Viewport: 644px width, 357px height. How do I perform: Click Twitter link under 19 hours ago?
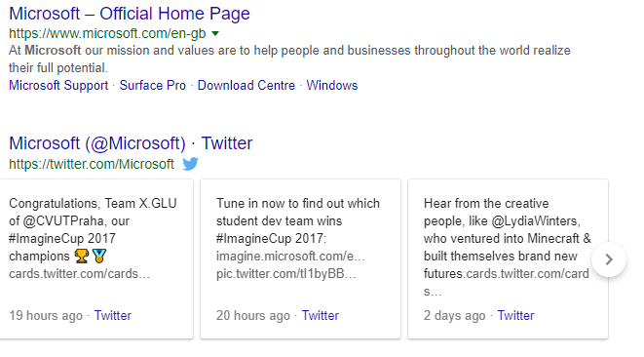113,315
